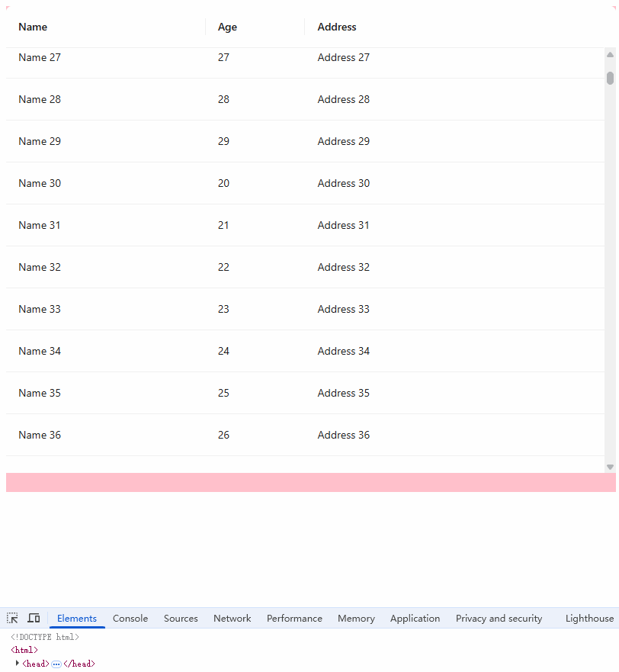Select the cell containing Address 30
The image size is (619, 672).
tap(343, 183)
